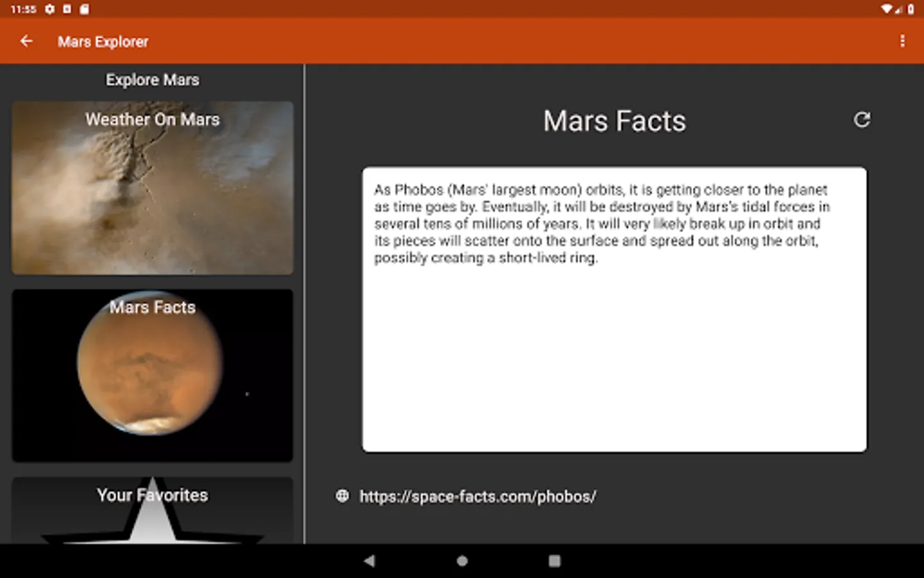This screenshot has height=578, width=924.
Task: Open the Weather On Mars card
Action: 153,188
